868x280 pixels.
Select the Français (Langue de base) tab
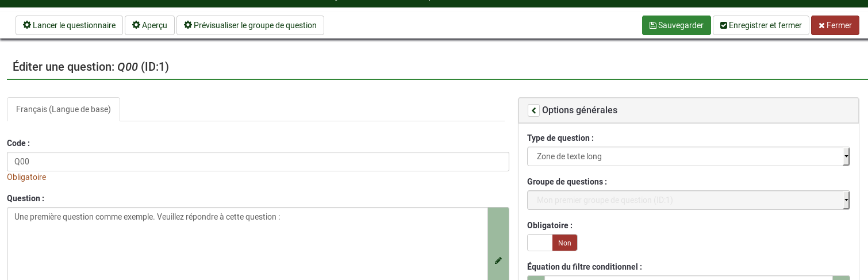[x=63, y=109]
